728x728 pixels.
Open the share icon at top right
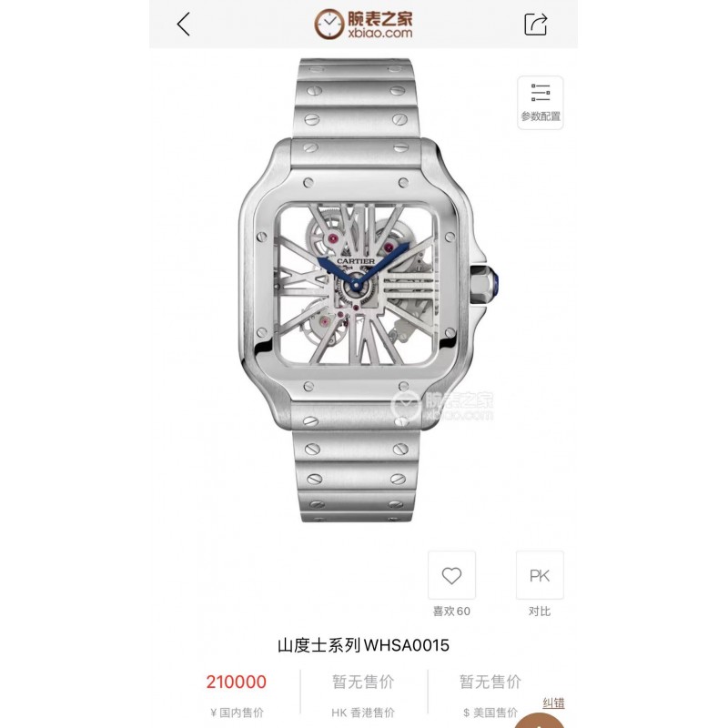coord(535,25)
